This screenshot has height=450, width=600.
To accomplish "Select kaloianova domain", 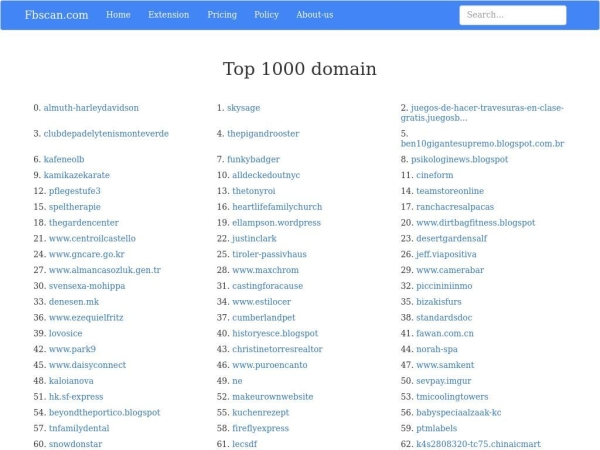I will (x=71, y=381).
